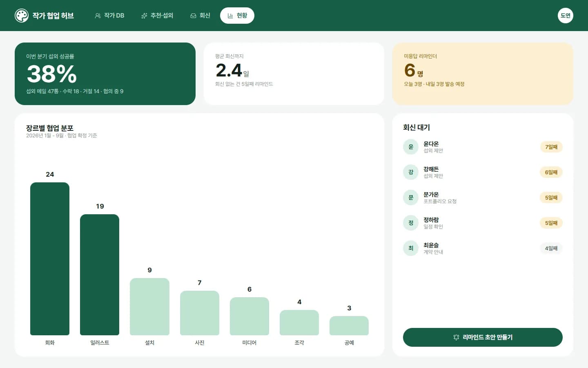Click the 정 avatar for 정하람
This screenshot has height=368, width=588.
coord(411,223)
